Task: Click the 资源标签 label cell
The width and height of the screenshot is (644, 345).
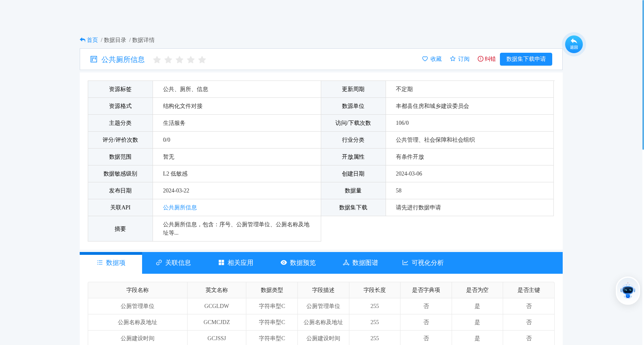Action: coord(120,89)
